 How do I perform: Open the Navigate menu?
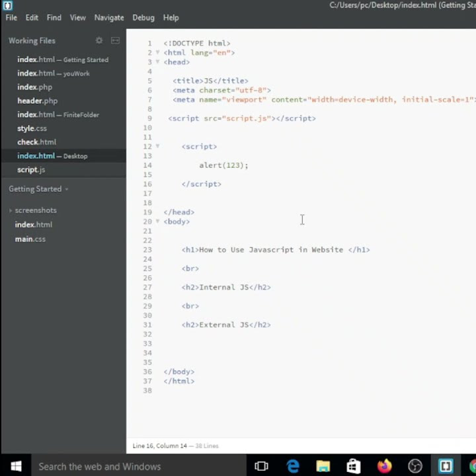pos(109,18)
